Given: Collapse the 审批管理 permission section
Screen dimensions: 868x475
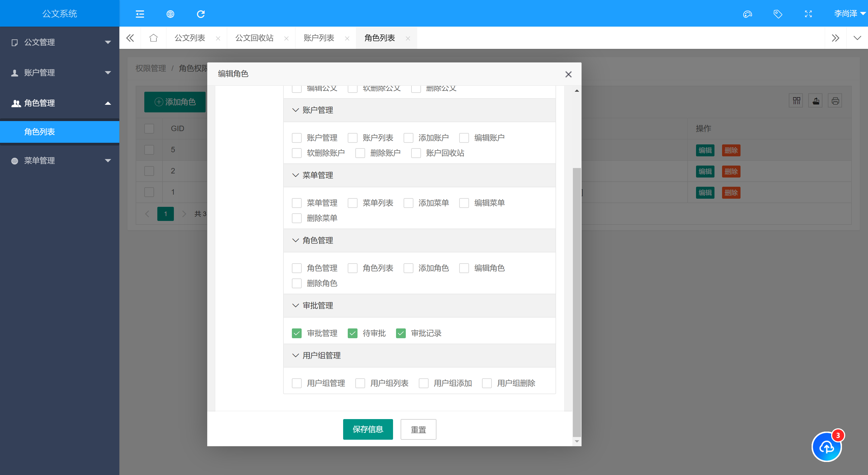Looking at the screenshot, I should pyautogui.click(x=420, y=305).
